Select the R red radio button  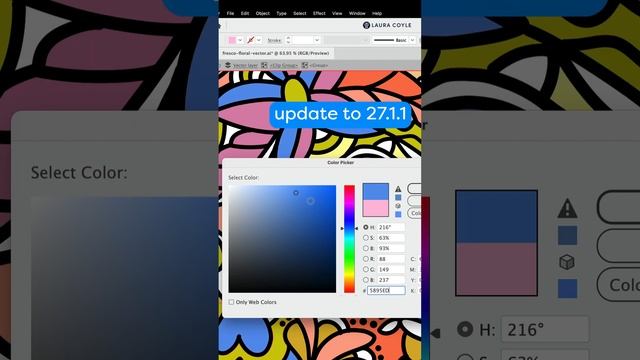[366, 259]
